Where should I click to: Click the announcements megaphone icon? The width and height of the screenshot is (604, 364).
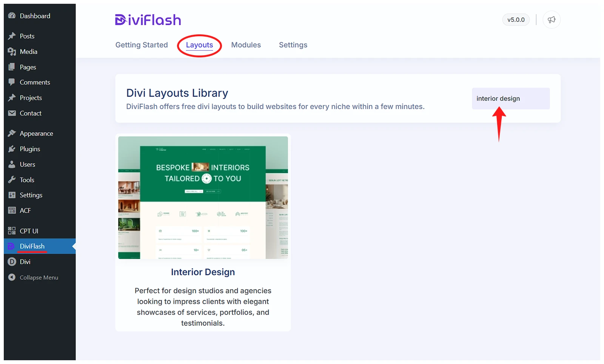pos(552,20)
